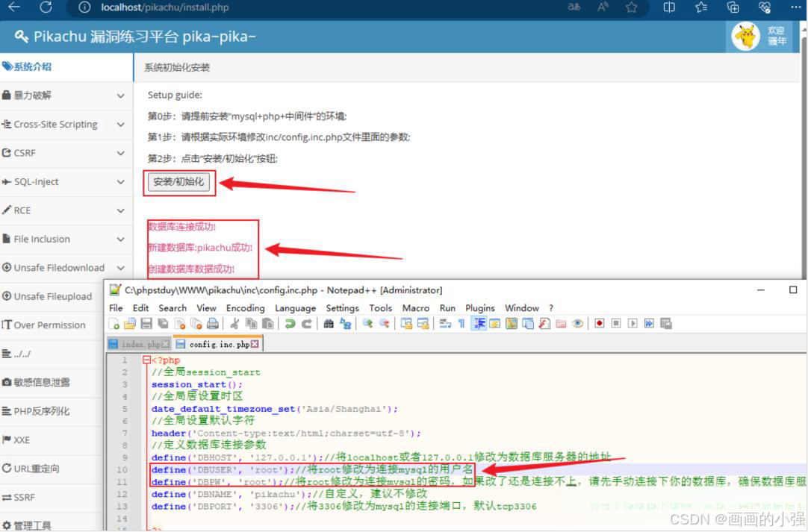
Task: Click the Start recording macro icon
Action: 600,323
